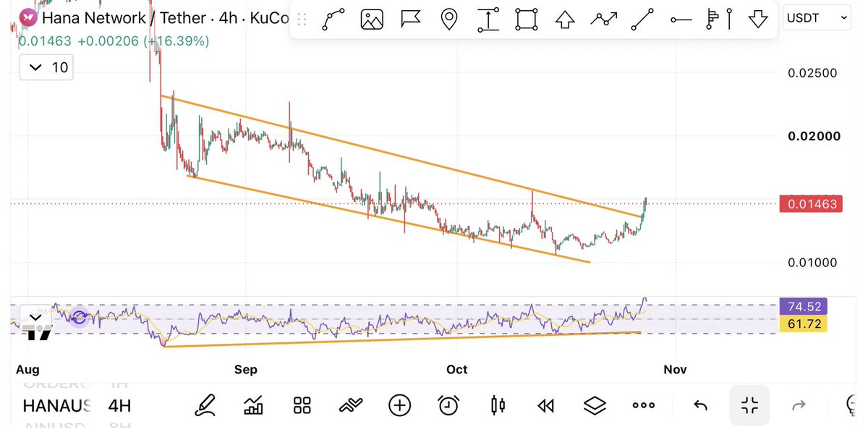Viewport: 868px width, 448px height.
Task: Expand the collapsed indicators list showing 10
Action: 46,67
